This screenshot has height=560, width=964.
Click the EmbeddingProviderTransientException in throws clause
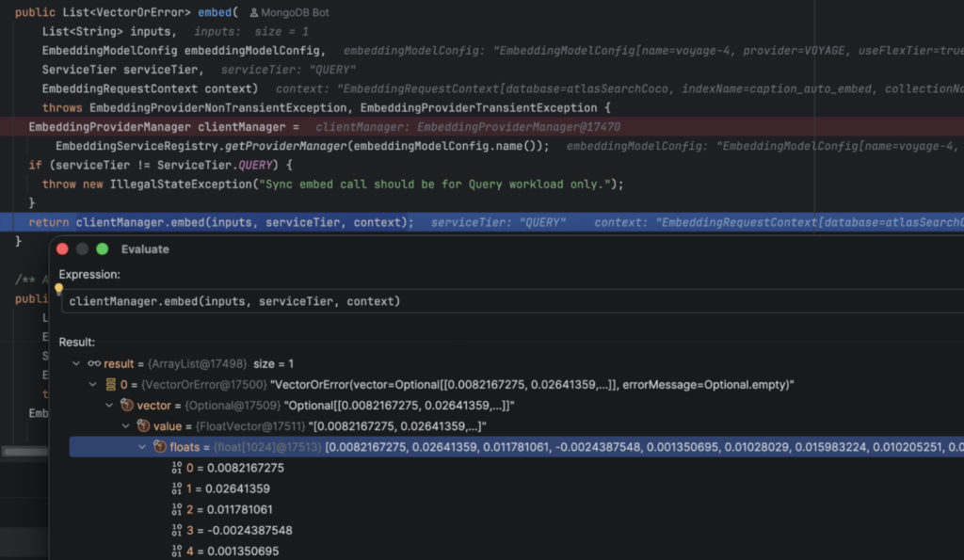coord(478,108)
